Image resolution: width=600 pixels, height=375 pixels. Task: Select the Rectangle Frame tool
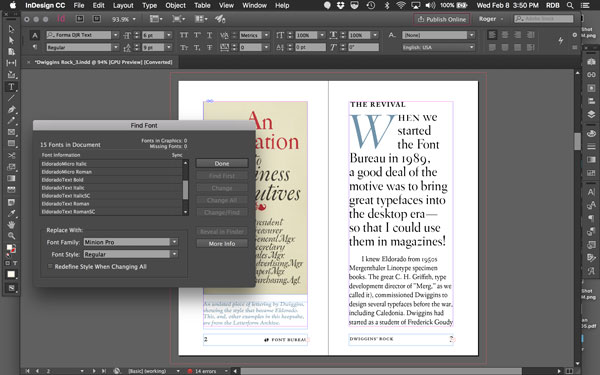[x=11, y=132]
